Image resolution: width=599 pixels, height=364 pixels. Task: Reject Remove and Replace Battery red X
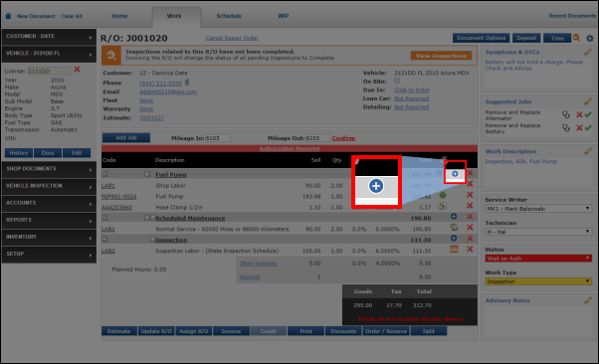579,128
